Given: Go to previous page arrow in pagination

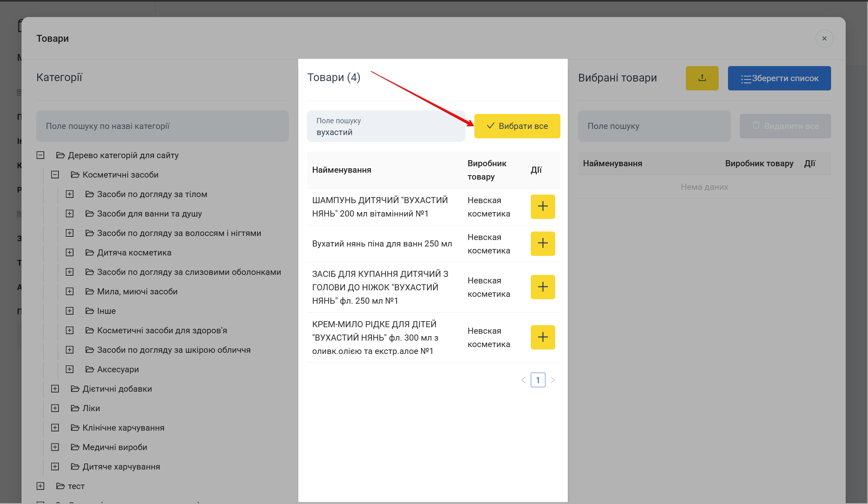Looking at the screenshot, I should 523,380.
